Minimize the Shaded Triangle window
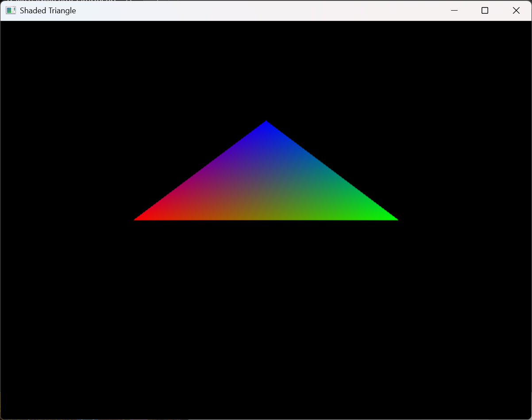The image size is (532, 420). [454, 11]
